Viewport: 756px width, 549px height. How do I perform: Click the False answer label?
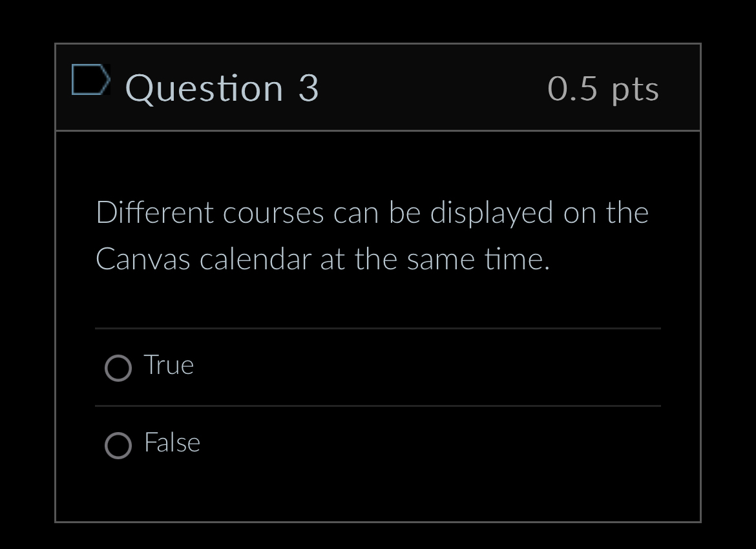coord(172,443)
